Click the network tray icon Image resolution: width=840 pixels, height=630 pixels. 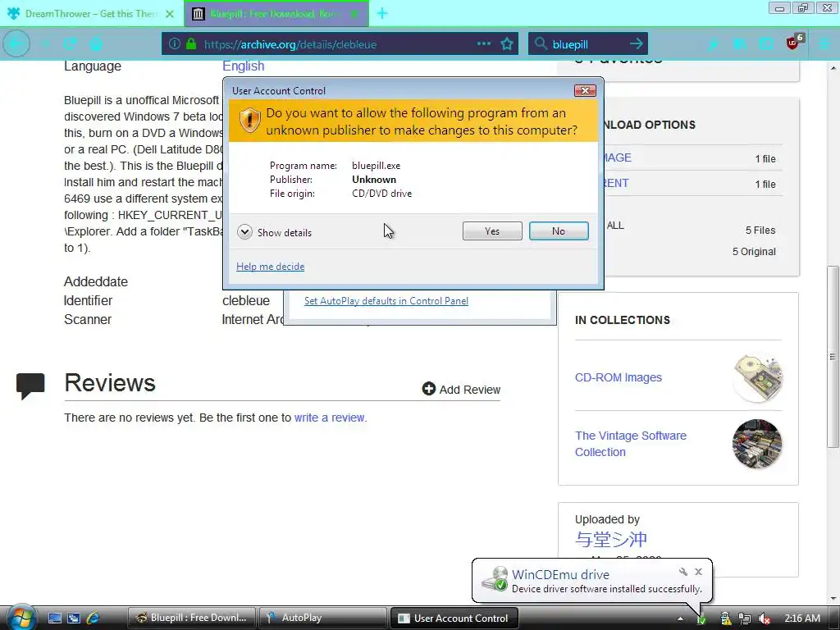pos(744,619)
